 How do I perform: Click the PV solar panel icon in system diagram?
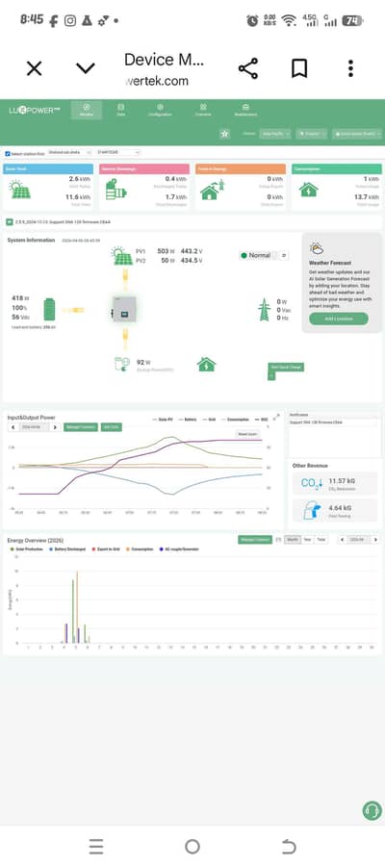pos(122,256)
